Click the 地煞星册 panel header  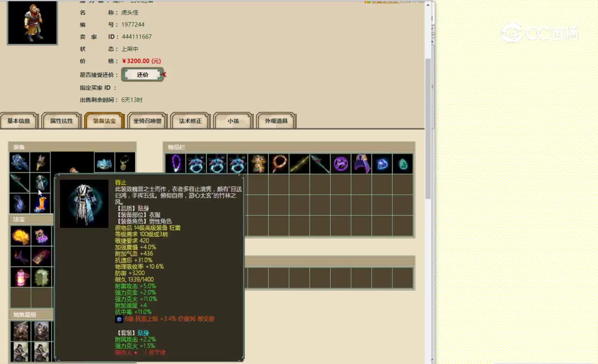point(32,315)
